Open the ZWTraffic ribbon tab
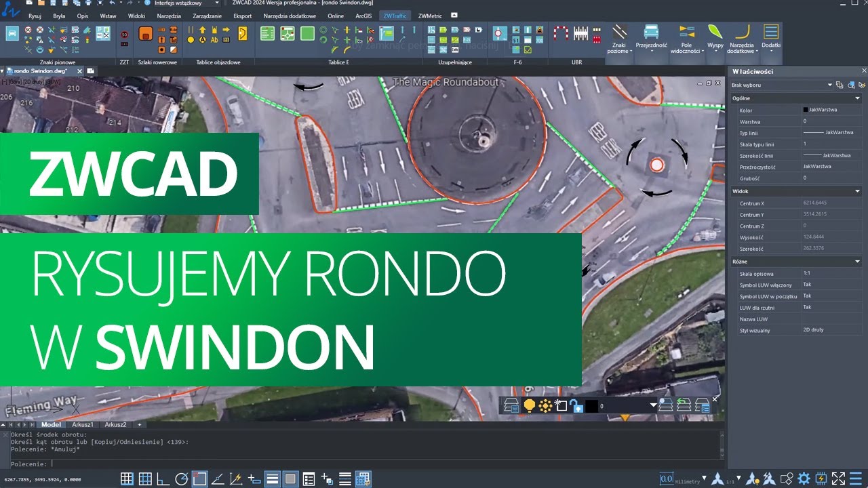Viewport: 868px width, 488px height. click(395, 15)
